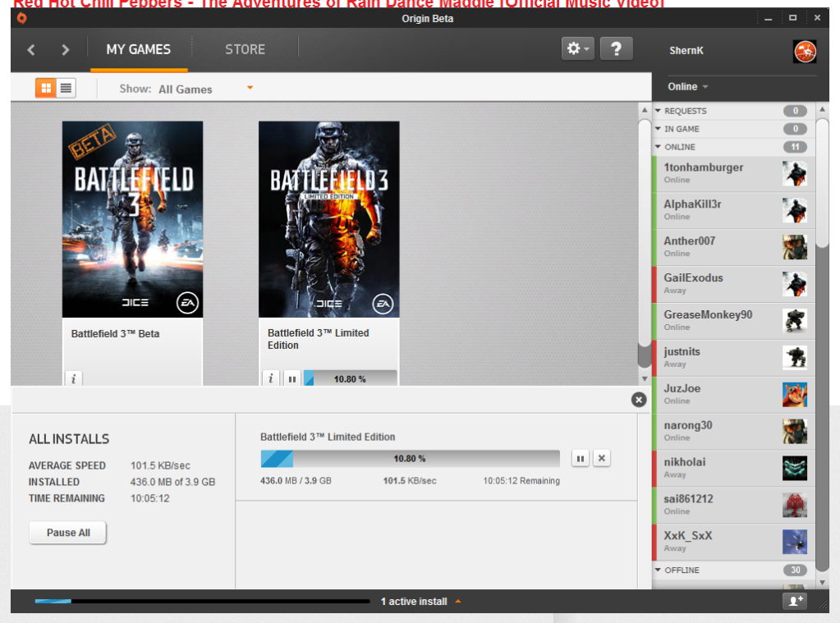The height and width of the screenshot is (623, 840).
Task: Open the settings gear dropdown
Action: pos(576,49)
